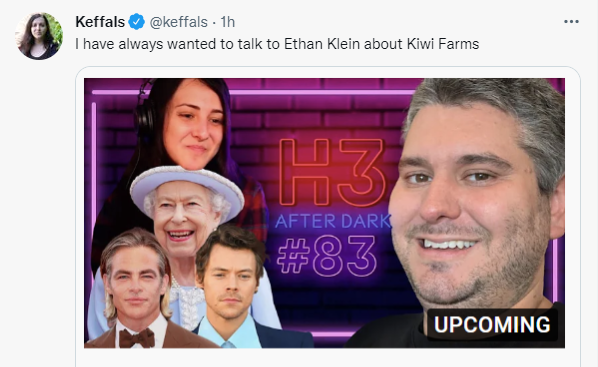Image resolution: width=598 pixels, height=367 pixels.
Task: Click white card area below the thumbnail
Action: point(328,358)
